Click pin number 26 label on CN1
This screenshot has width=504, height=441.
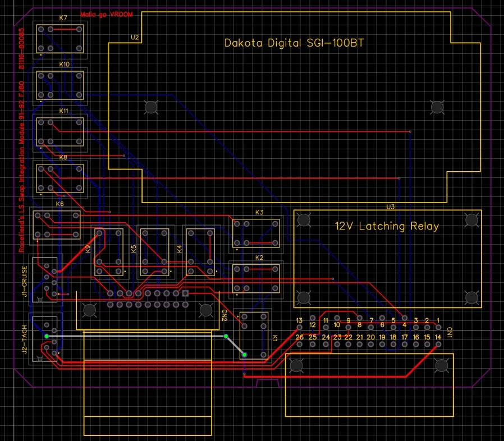[299, 337]
